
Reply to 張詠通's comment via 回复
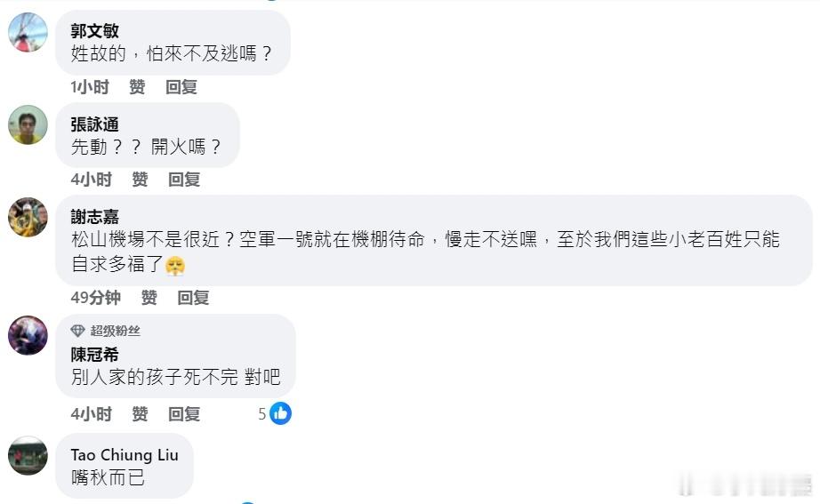pos(183,180)
